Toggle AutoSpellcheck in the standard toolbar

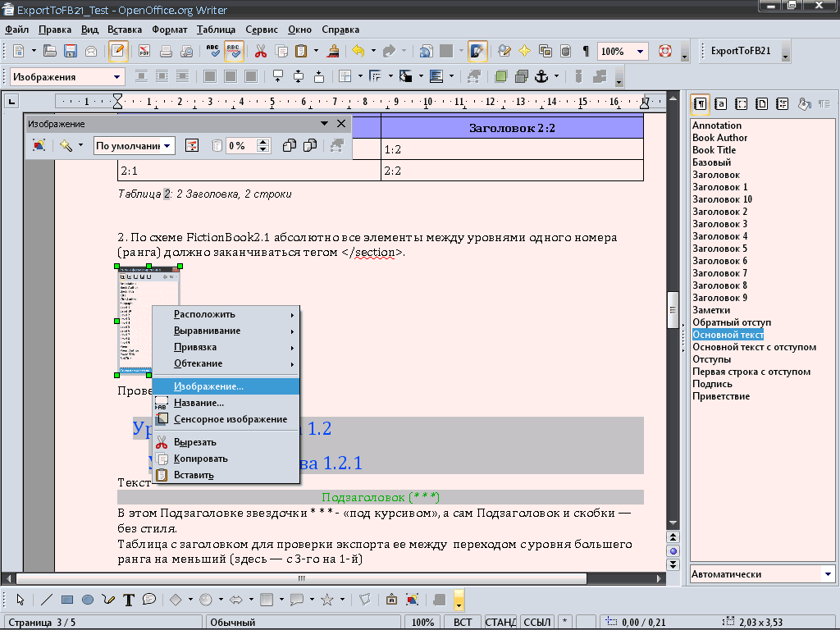click(x=235, y=51)
